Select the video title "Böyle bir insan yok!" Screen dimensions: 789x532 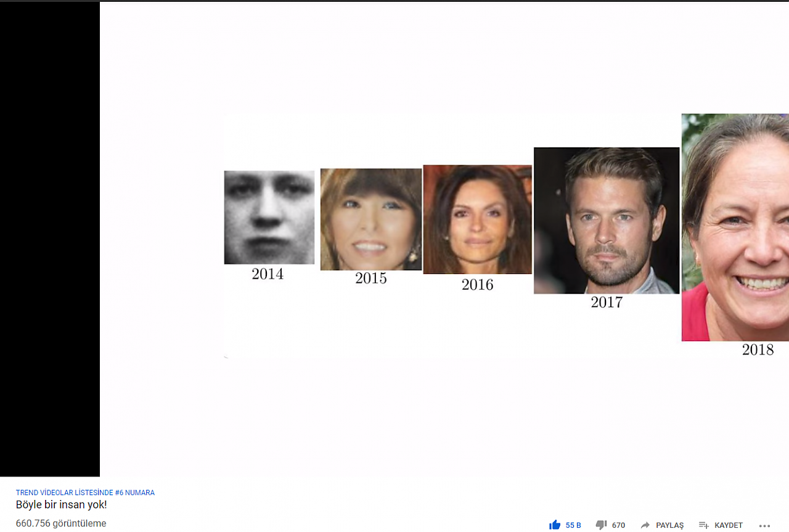pos(62,505)
